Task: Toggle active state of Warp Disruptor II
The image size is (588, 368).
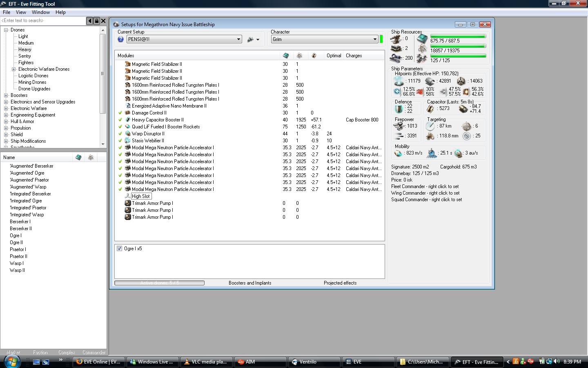Action: click(120, 134)
